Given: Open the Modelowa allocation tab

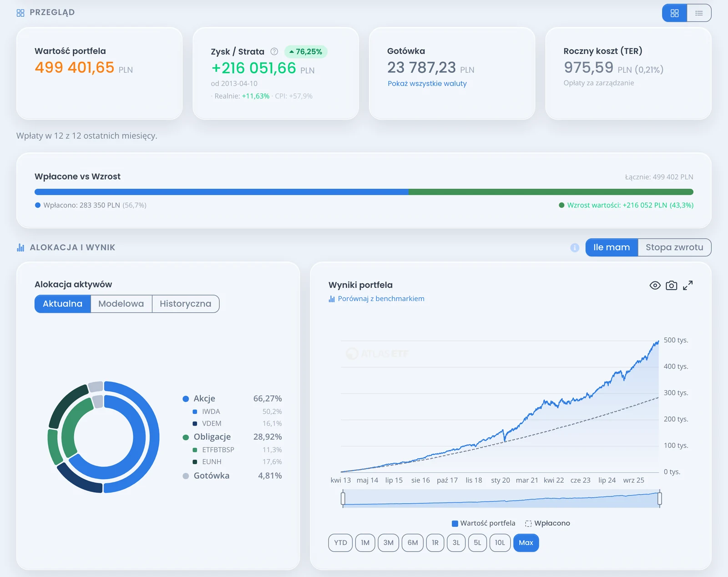Looking at the screenshot, I should click(121, 304).
